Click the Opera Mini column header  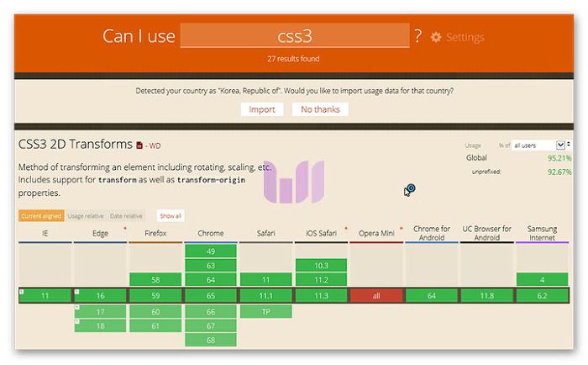point(376,233)
